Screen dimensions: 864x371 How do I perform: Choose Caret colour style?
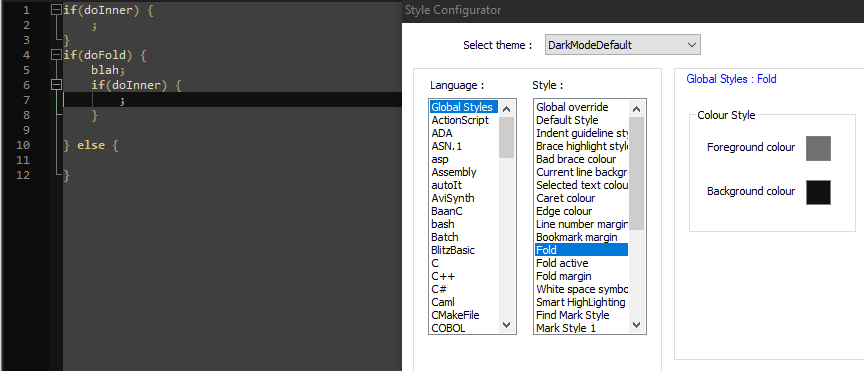click(x=581, y=198)
